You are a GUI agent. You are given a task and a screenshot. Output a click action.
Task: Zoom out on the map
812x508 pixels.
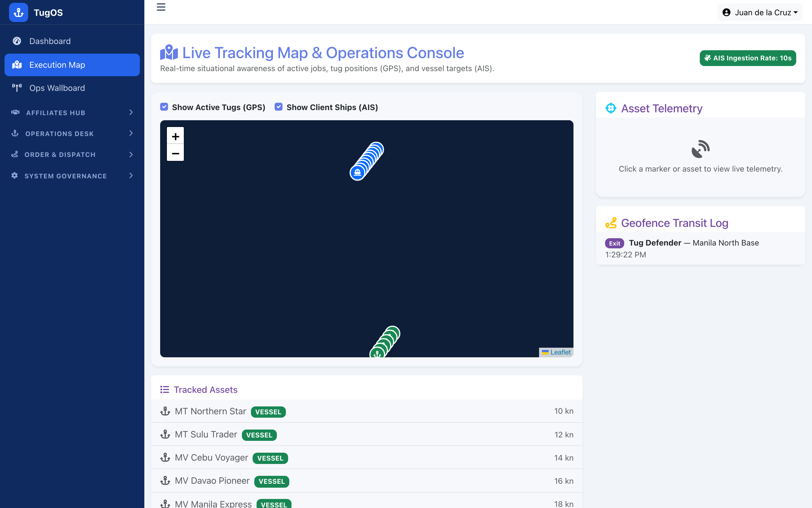pos(175,153)
